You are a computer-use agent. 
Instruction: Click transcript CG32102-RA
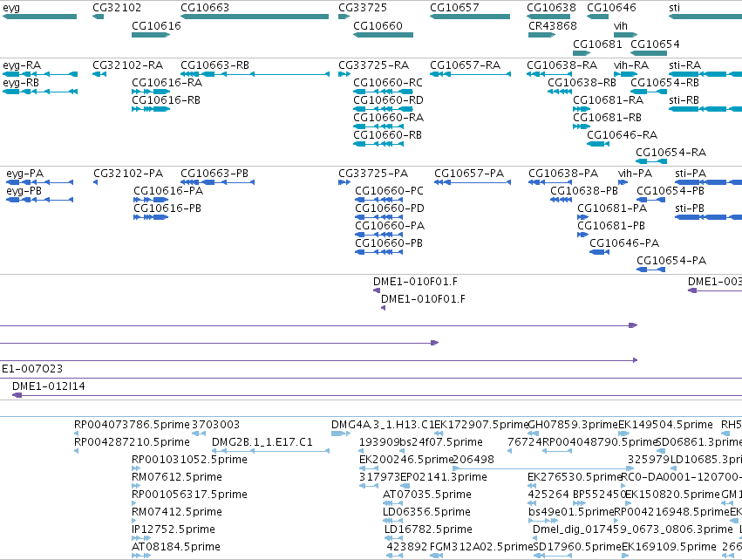[99, 74]
